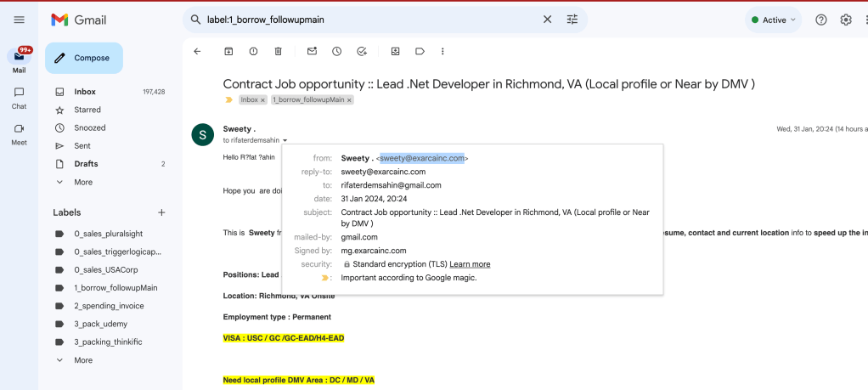This screenshot has height=390, width=868.
Task: Switch to Meet
Action: tap(20, 133)
